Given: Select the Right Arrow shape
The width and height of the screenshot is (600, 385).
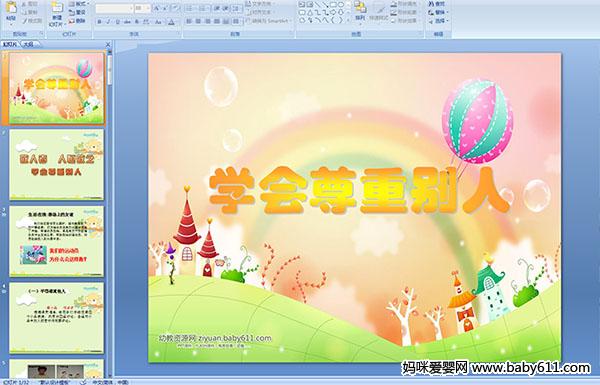Looking at the screenshot, I should pos(333,12).
